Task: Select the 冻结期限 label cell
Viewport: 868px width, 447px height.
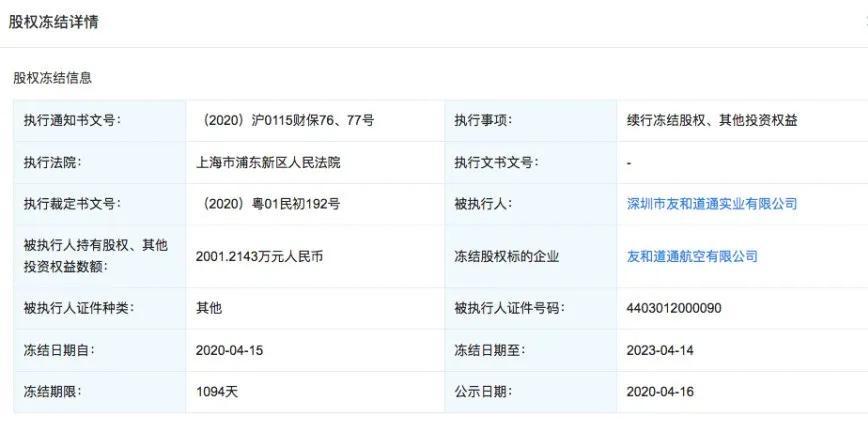Action: coord(100,392)
